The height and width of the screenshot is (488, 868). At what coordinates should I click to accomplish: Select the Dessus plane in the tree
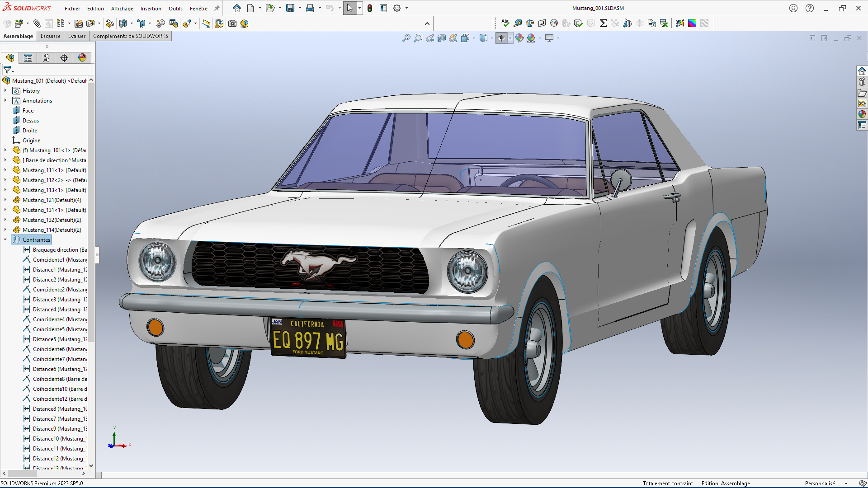coord(31,121)
